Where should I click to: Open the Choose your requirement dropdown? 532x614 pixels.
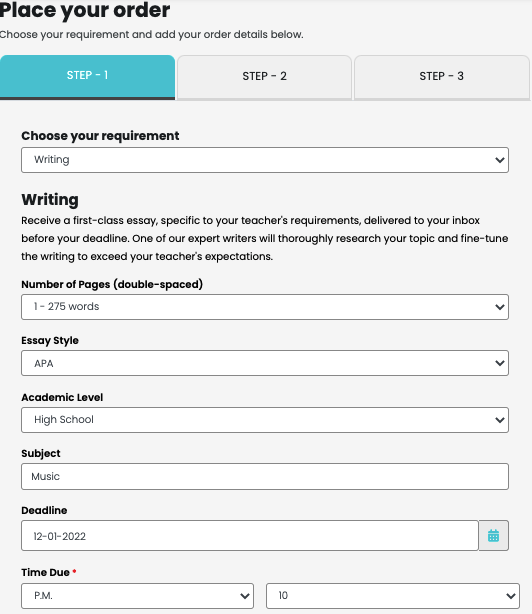pyautogui.click(x=265, y=160)
